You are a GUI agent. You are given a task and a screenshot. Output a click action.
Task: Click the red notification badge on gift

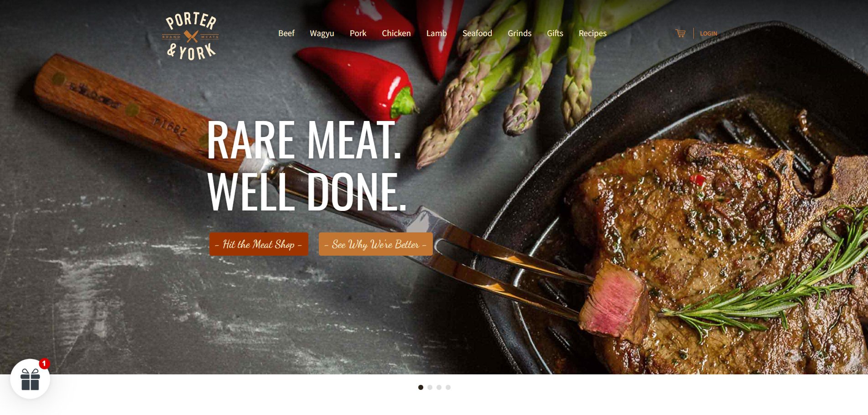(44, 364)
